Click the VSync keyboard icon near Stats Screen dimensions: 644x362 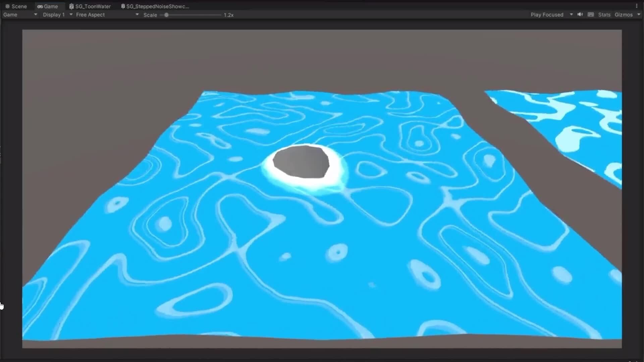591,14
